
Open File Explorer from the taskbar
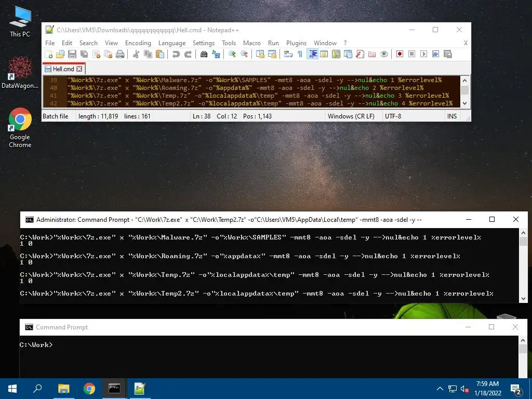pyautogui.click(x=63, y=389)
